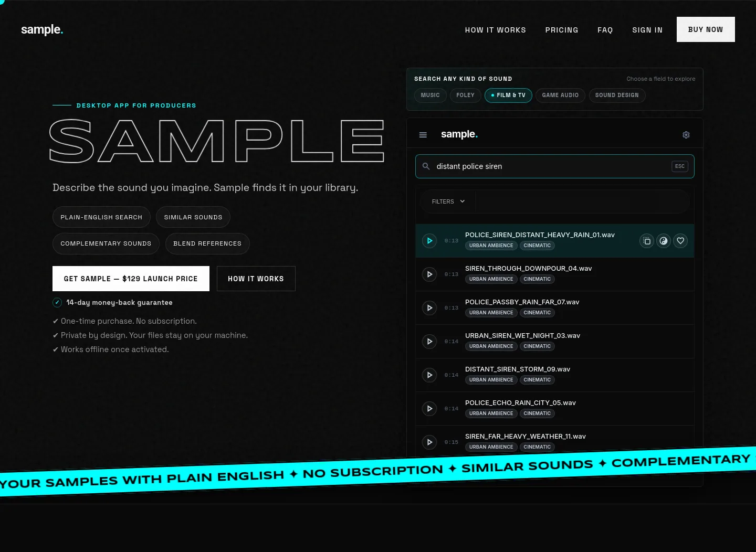Select the Foley sound field chip
Screen dimensions: 756x552
(466, 95)
